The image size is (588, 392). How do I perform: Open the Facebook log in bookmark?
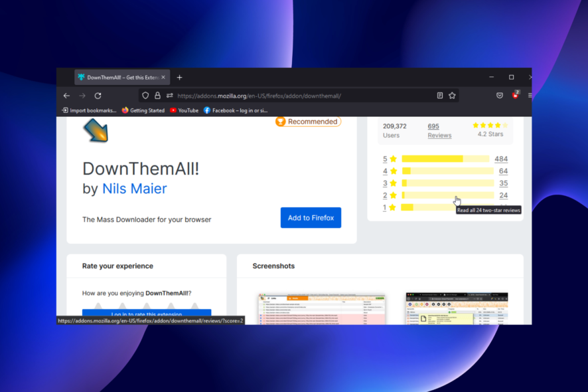coord(236,110)
